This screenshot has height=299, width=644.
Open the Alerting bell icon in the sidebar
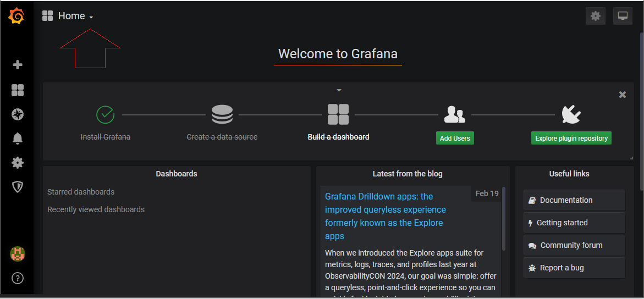(x=18, y=139)
